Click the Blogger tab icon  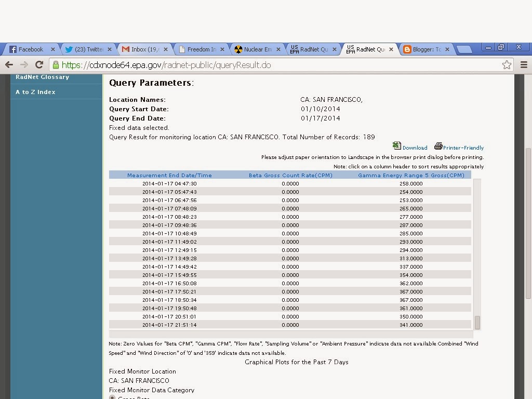click(407, 49)
